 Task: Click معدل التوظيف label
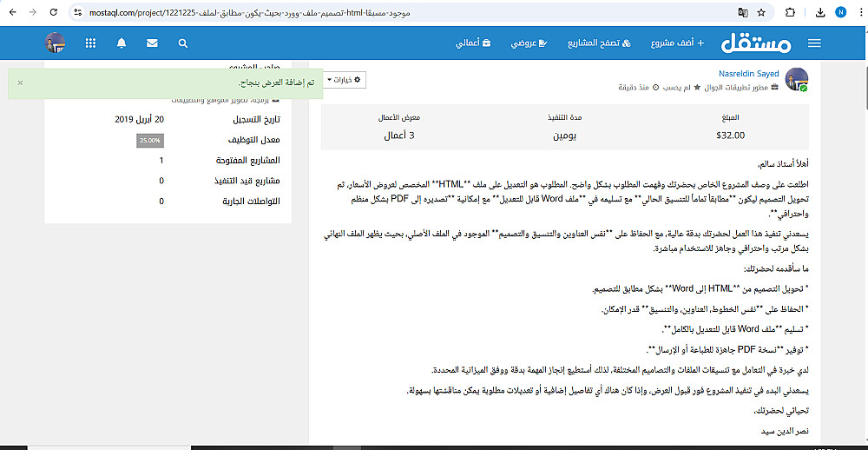coord(253,140)
